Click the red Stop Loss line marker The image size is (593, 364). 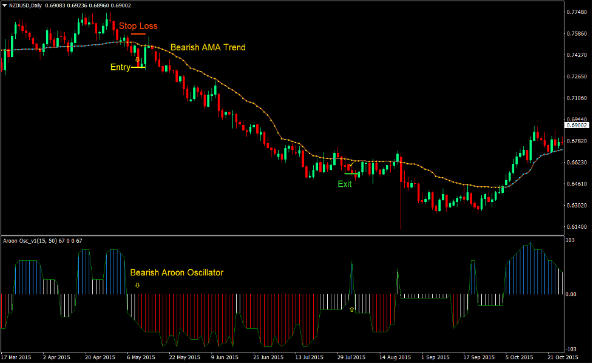(x=138, y=34)
